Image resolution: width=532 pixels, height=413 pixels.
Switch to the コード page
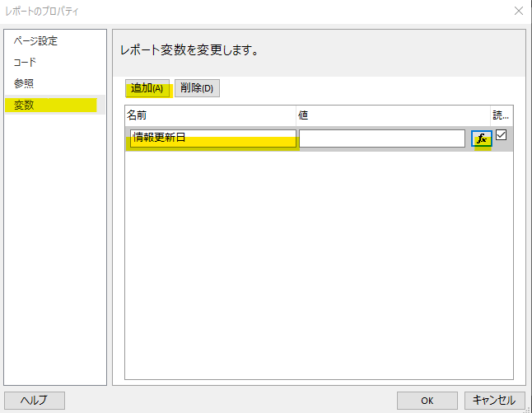click(25, 63)
